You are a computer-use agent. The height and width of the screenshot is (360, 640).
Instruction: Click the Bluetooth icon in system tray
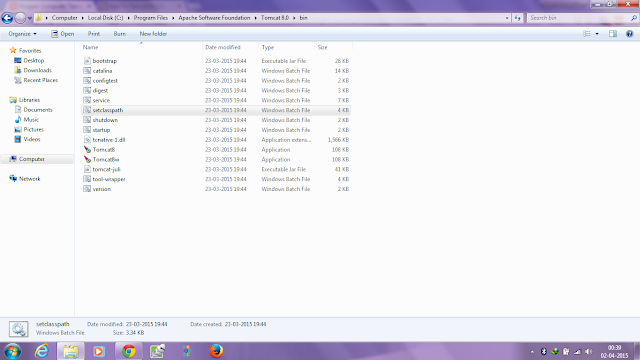click(544, 351)
